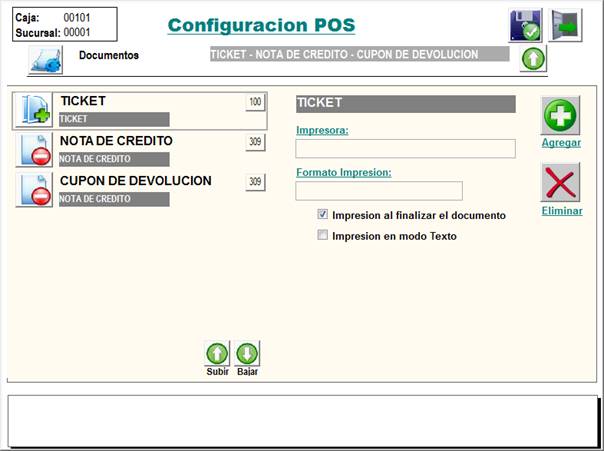Image resolution: width=604 pixels, height=451 pixels.
Task: Click the 100 code button on TICKET row
Action: 255,102
